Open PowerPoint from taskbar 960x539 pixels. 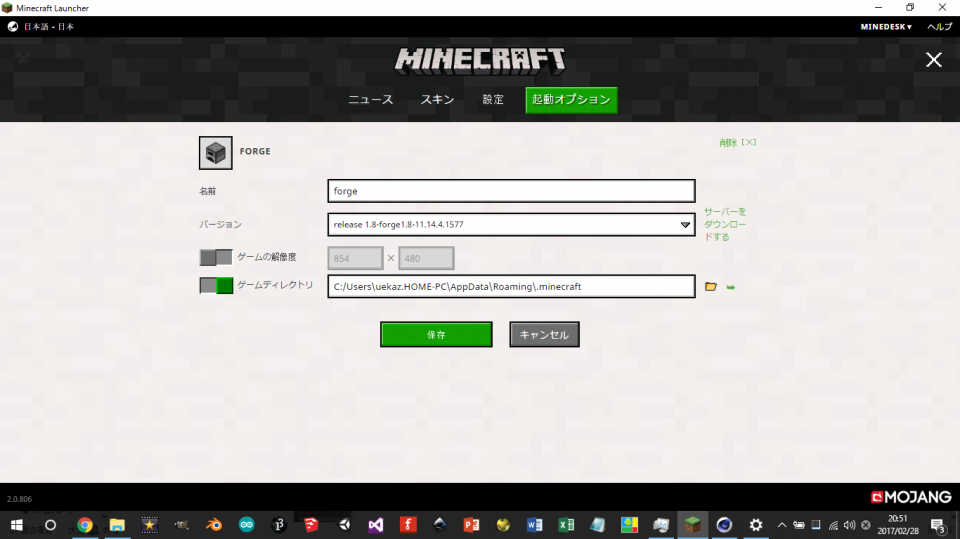(x=471, y=525)
